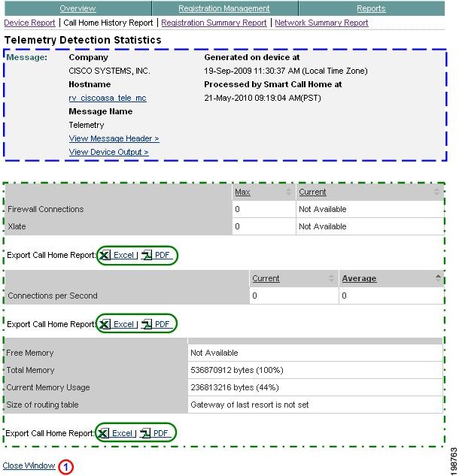Click the Size of routing table label
This screenshot has width=459, height=476.
[x=42, y=405]
